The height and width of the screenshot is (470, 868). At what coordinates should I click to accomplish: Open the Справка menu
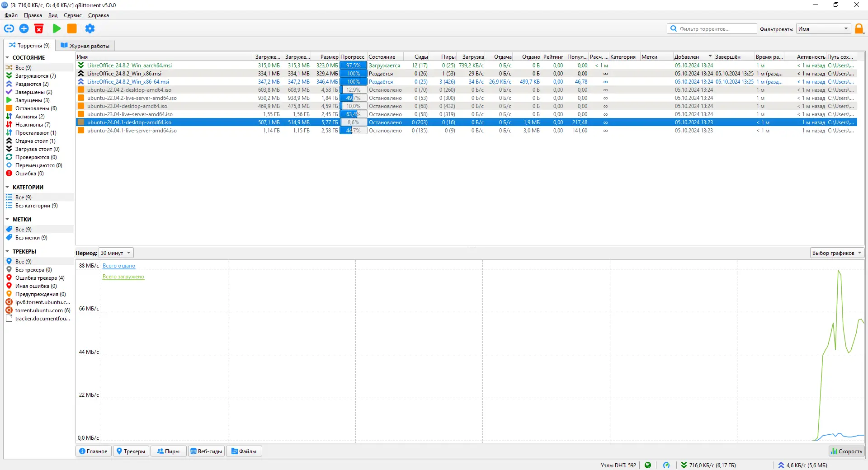pyautogui.click(x=99, y=15)
